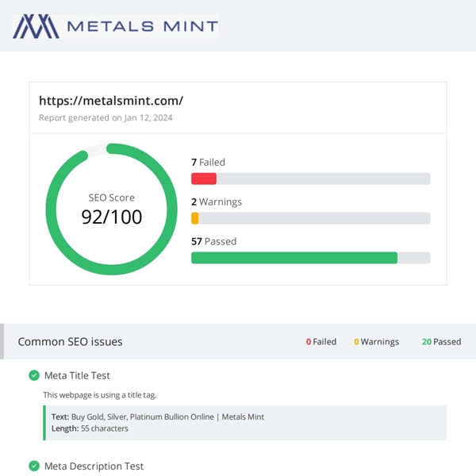Click the Metals Mint wordmark text

pyautogui.click(x=142, y=26)
